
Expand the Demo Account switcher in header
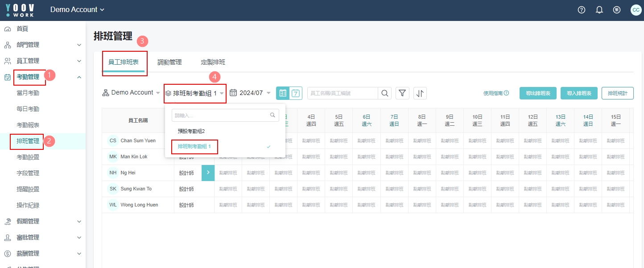point(77,10)
